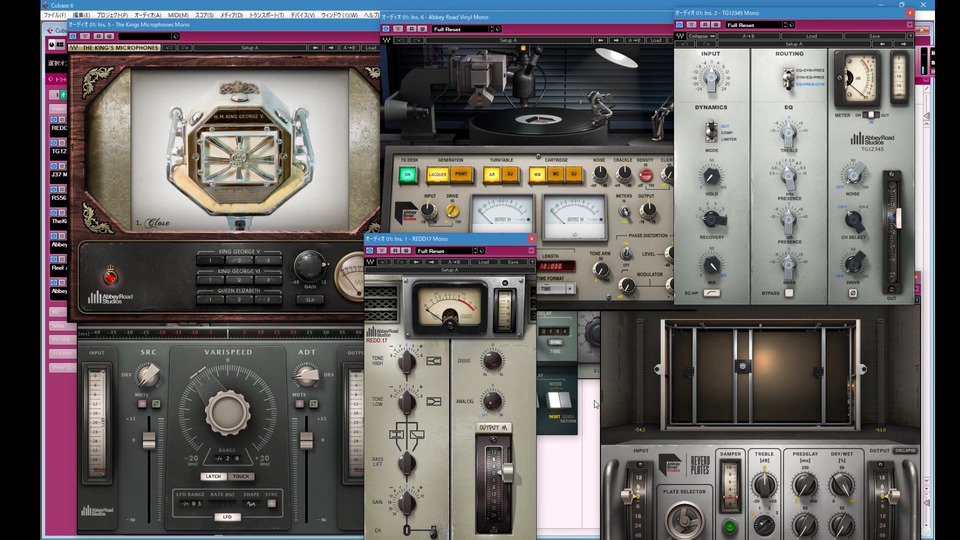Viewport: 960px width, 540px height.
Task: Select King George V microphone 1
Action: 209,260
